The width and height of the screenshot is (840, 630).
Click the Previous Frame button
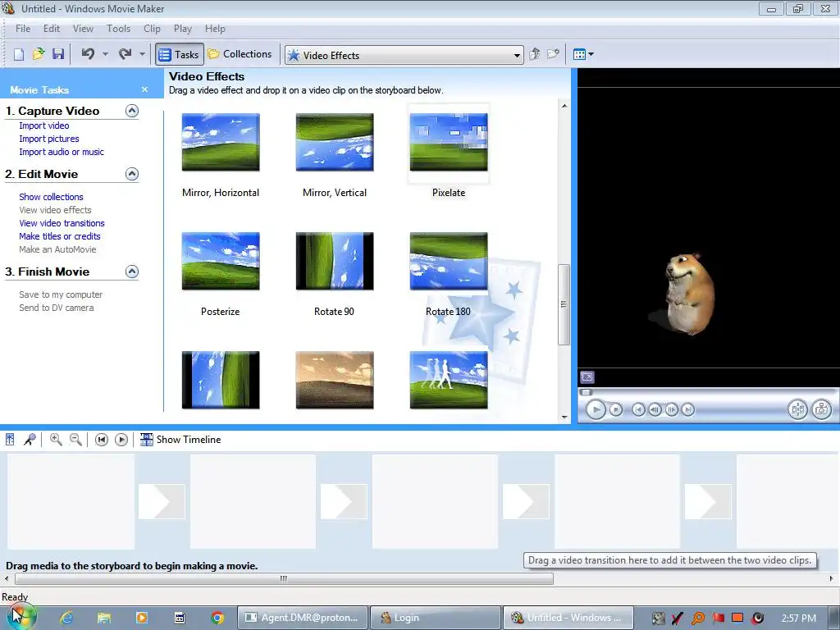[x=655, y=410]
